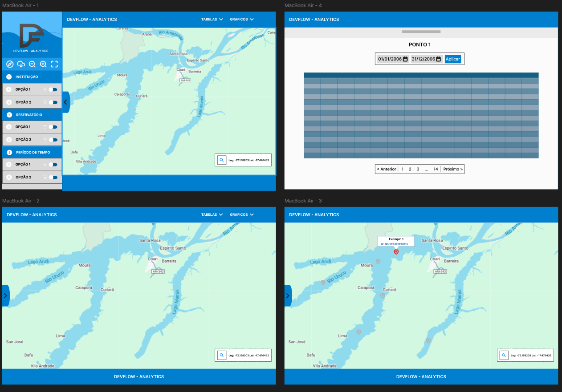Click the search icon in MacBook Air 3 map
The image size is (562, 392).
click(504, 355)
